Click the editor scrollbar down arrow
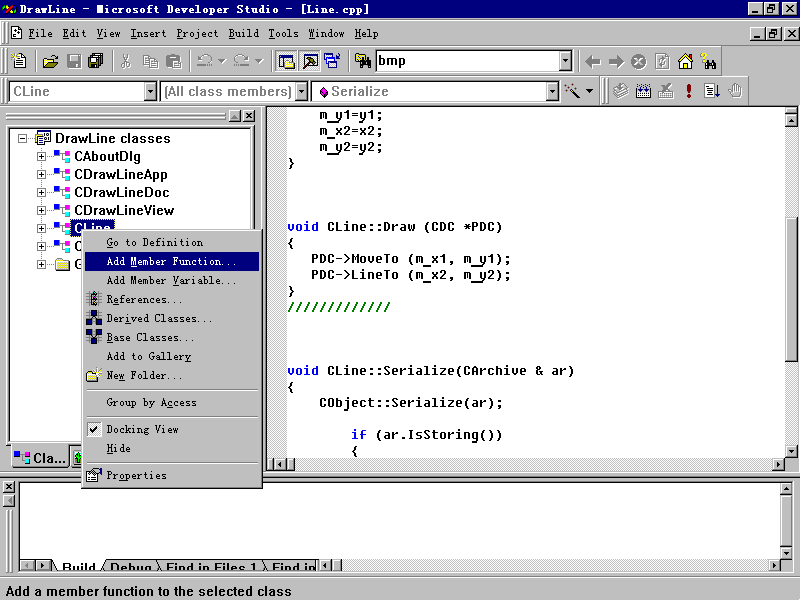 click(x=791, y=451)
